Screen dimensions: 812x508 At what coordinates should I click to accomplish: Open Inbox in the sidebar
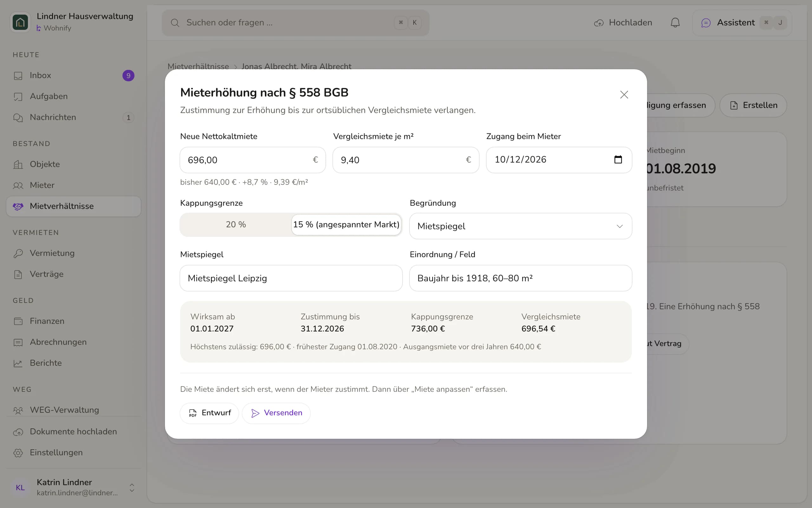tap(74, 76)
